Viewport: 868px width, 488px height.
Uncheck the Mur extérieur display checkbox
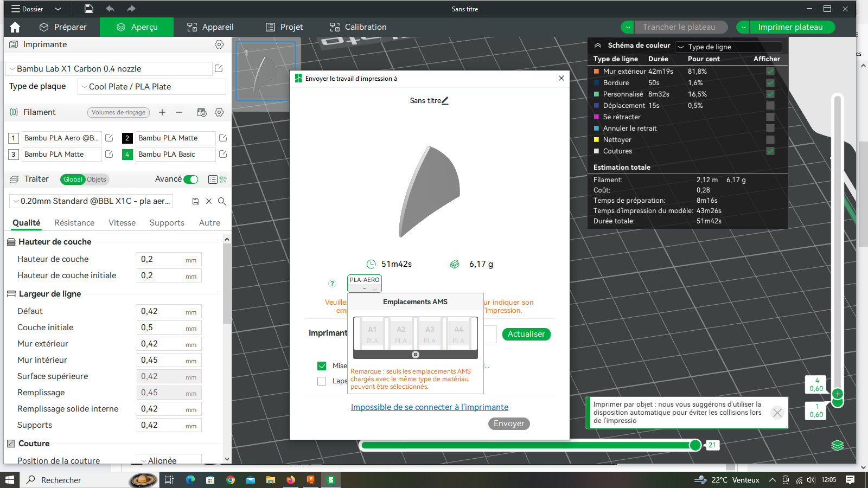coord(770,72)
